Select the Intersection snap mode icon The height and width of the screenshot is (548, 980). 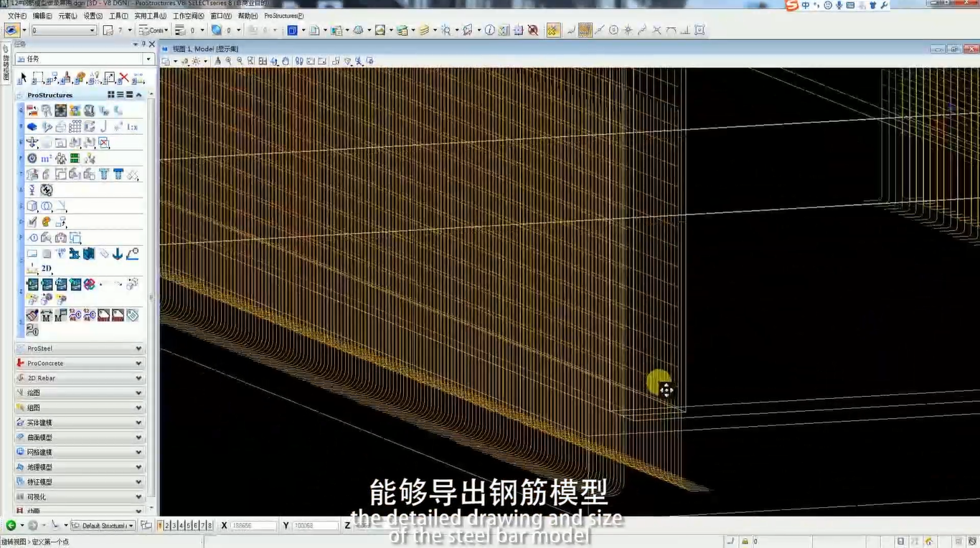tap(656, 30)
